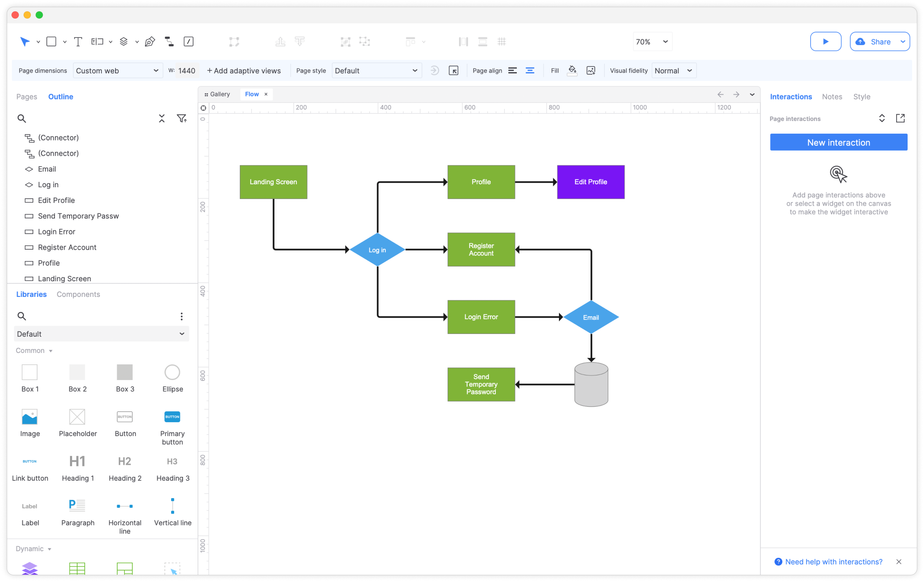The image size is (924, 582).
Task: Open the 70% zoom dropdown
Action: [652, 41]
